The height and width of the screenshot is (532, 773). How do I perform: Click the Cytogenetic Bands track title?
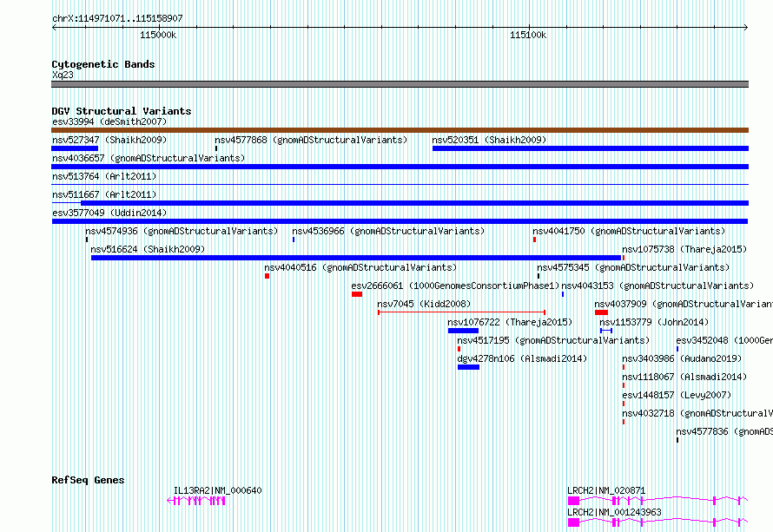103,64
